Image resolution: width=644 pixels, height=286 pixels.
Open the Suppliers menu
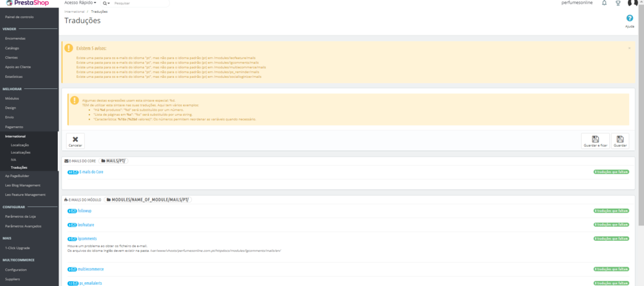tap(12, 280)
